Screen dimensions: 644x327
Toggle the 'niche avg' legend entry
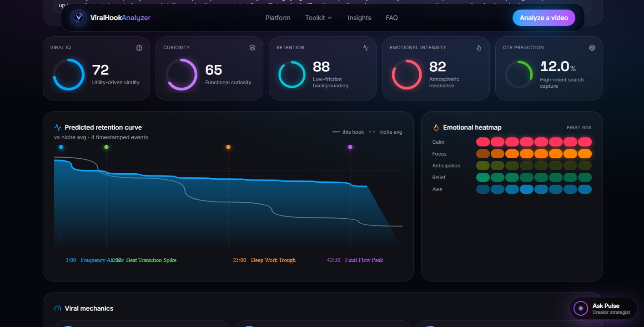(386, 132)
